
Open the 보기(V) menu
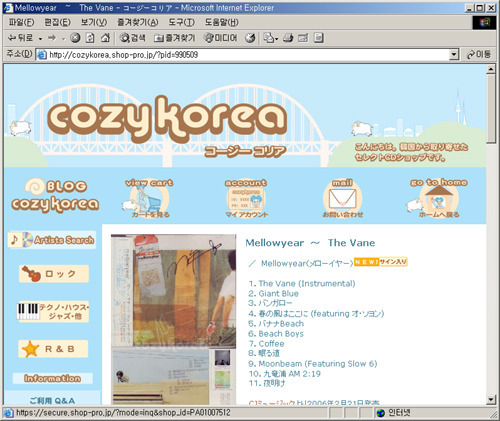tap(94, 22)
